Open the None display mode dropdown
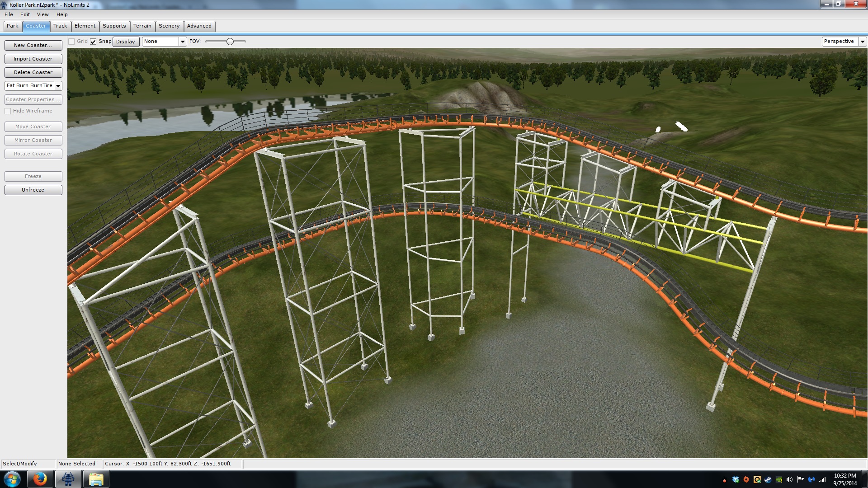Viewport: 868px width, 488px height. point(183,42)
